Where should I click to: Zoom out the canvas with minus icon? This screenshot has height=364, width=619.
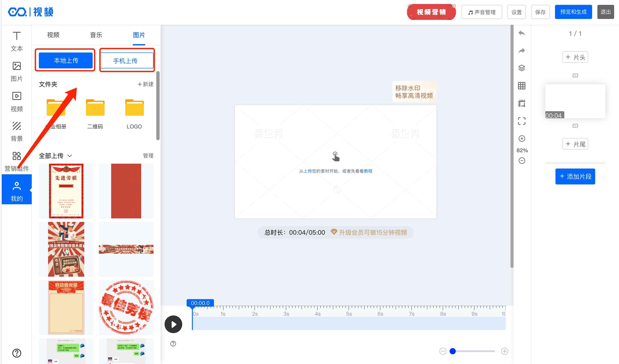point(522,161)
